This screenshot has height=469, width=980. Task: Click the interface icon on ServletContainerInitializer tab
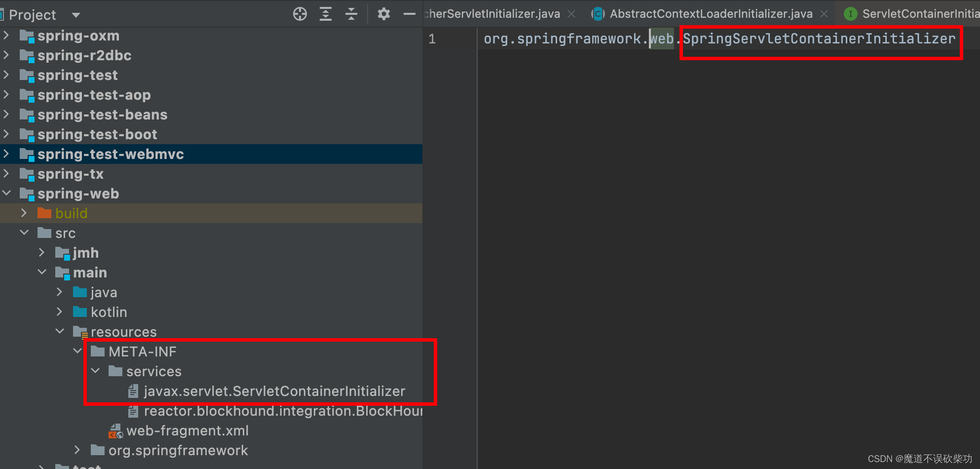point(851,14)
